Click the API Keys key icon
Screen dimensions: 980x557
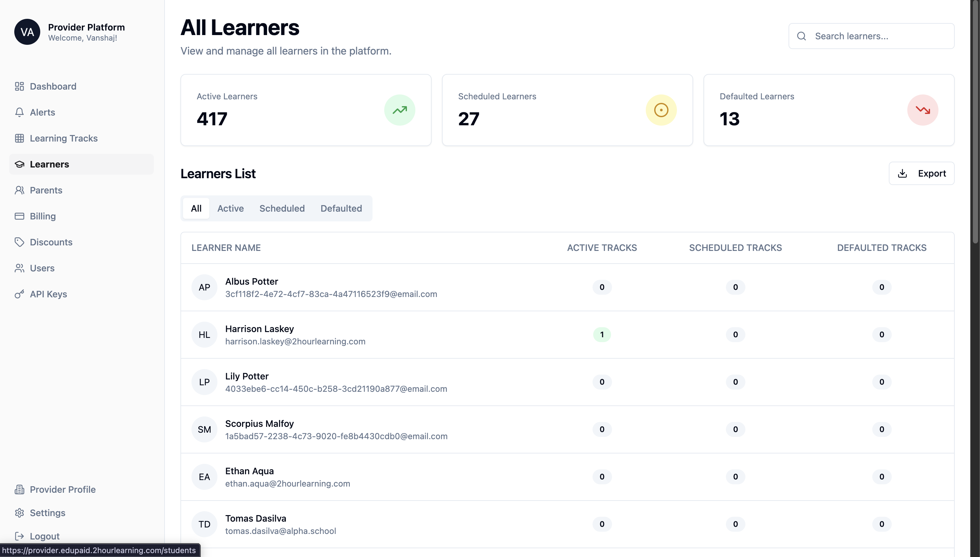tap(19, 294)
